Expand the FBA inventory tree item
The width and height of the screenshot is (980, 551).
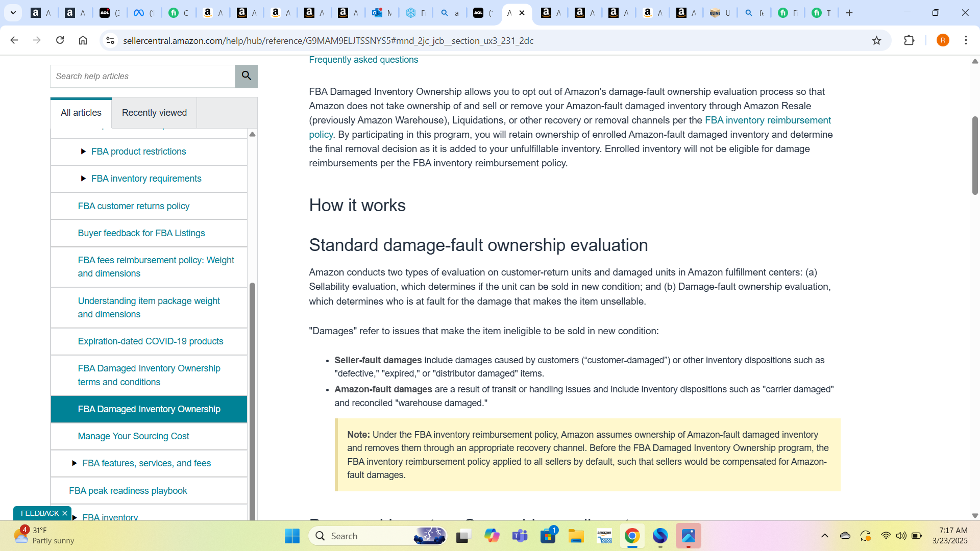(x=75, y=517)
